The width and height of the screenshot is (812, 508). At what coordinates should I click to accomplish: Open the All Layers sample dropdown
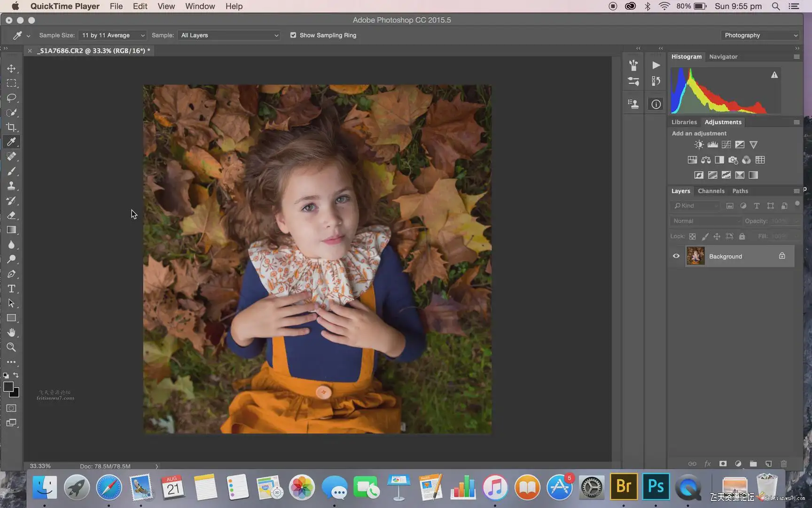pyautogui.click(x=229, y=35)
